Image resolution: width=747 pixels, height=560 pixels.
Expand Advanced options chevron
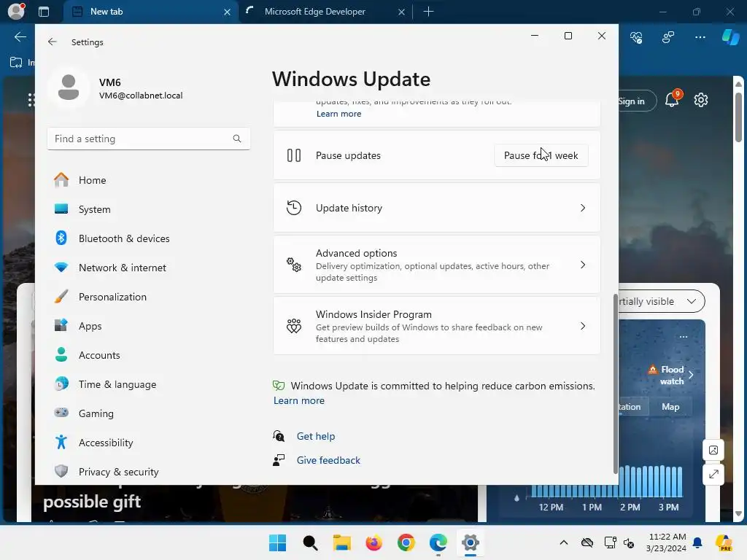[x=583, y=265]
